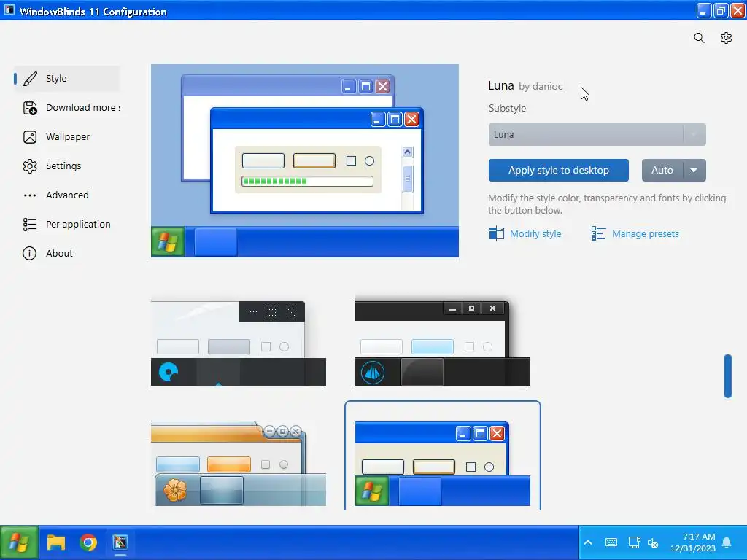Viewport: 747px width, 560px height.
Task: Open File Explorer from the taskbar
Action: pos(56,542)
